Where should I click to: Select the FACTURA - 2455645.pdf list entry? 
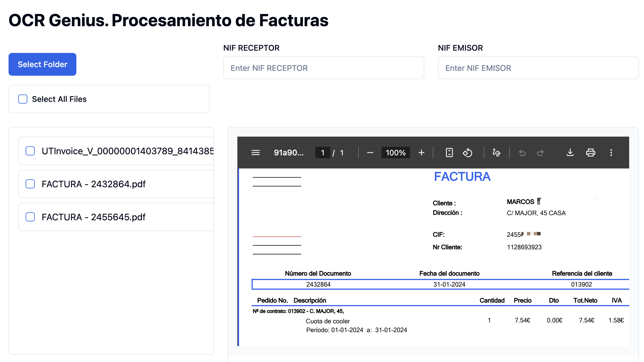94,217
